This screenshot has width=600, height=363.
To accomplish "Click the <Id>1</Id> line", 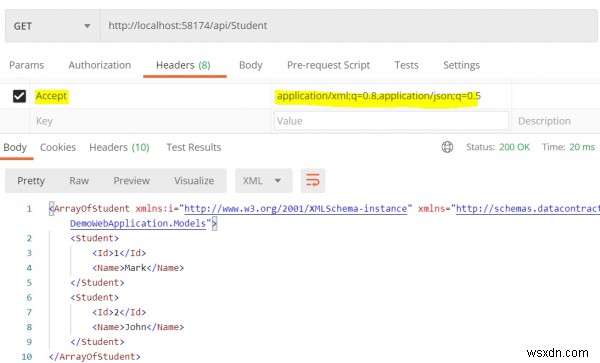I will pyautogui.click(x=119, y=253).
